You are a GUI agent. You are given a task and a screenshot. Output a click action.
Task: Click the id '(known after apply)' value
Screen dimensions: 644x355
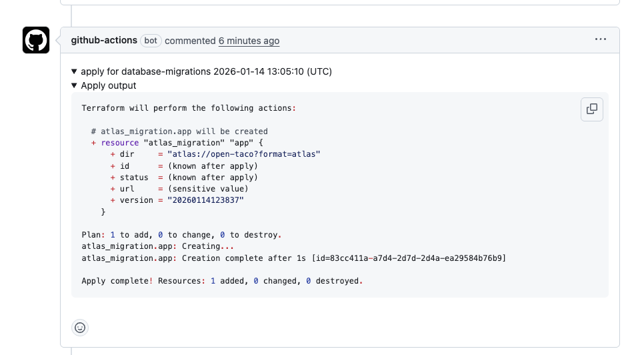pyautogui.click(x=212, y=166)
